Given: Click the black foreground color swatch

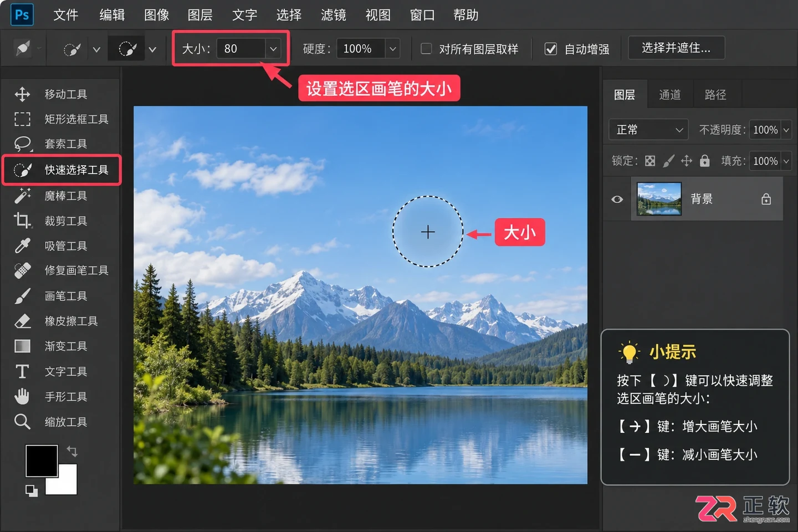Looking at the screenshot, I should [x=42, y=461].
